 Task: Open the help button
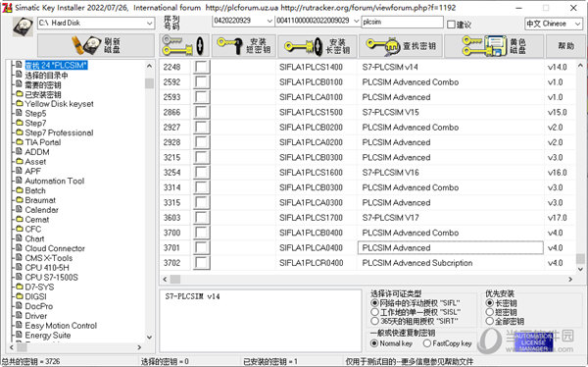point(566,46)
